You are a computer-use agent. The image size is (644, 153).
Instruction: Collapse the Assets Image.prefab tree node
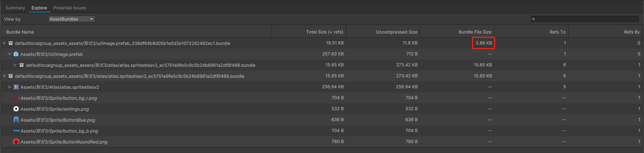point(10,54)
